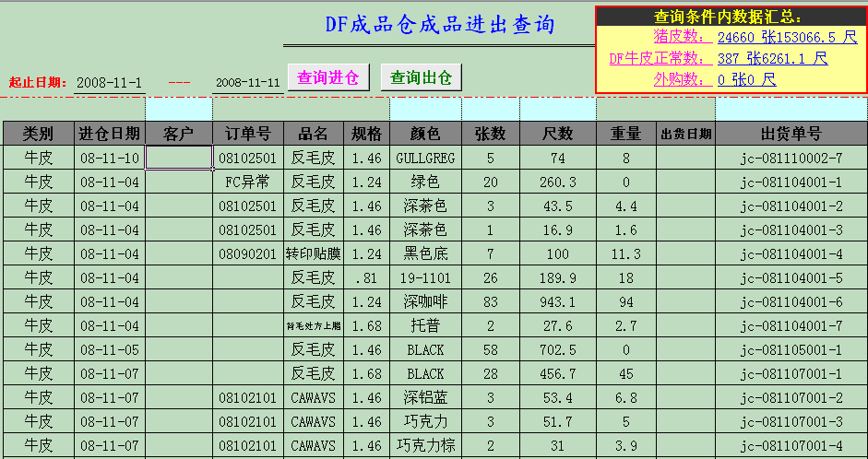This screenshot has width=868, height=459.
Task: Click the 订单号 column header
Action: [247, 134]
